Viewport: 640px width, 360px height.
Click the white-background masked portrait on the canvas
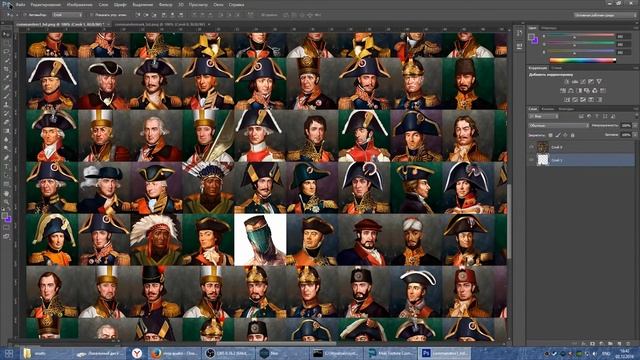point(260,240)
